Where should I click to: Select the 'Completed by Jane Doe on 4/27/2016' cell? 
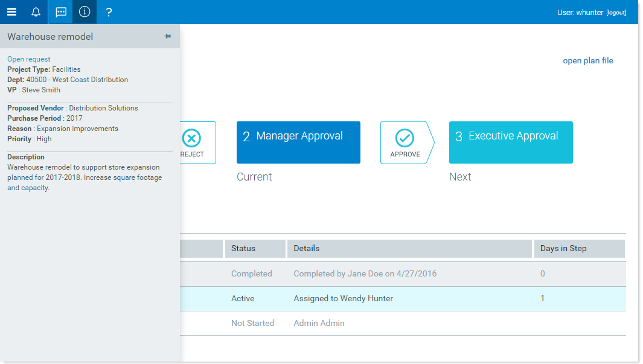click(365, 274)
